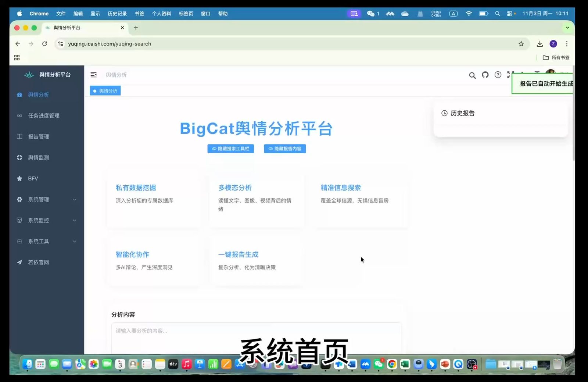Open the 历史记录 menu in menu bar
This screenshot has height=382, width=588.
pos(117,14)
